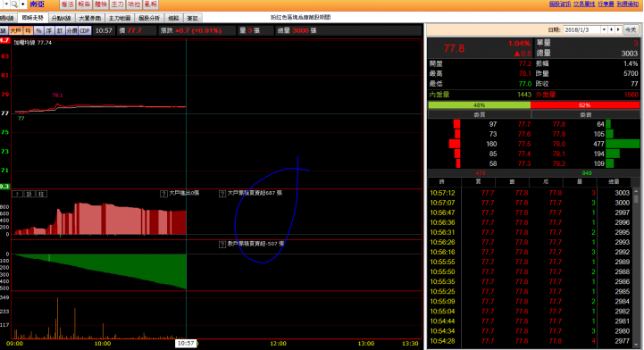
Task: Click the help icon beside 大戶累積買賣超
Action: tap(222, 193)
